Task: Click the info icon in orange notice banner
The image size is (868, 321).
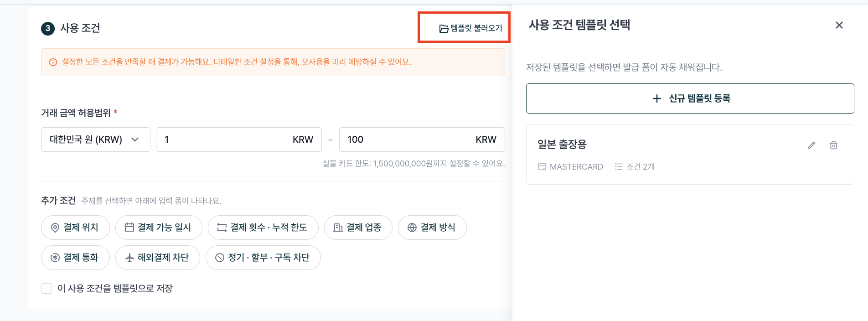Action: coord(53,62)
